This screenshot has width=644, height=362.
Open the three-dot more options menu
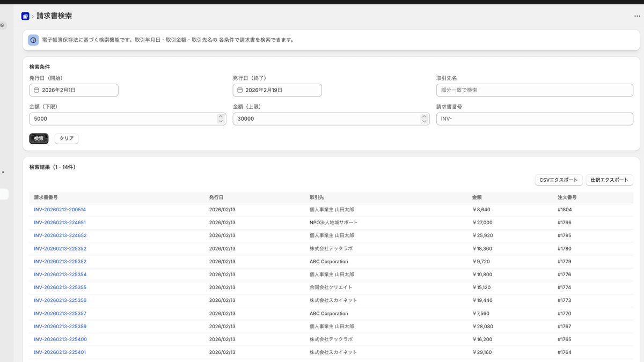pos(637,16)
